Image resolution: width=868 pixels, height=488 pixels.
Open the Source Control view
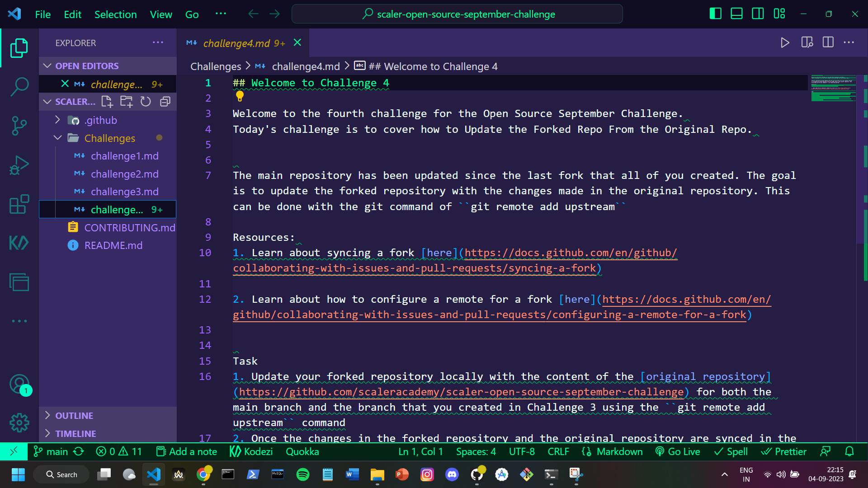pos(19,126)
